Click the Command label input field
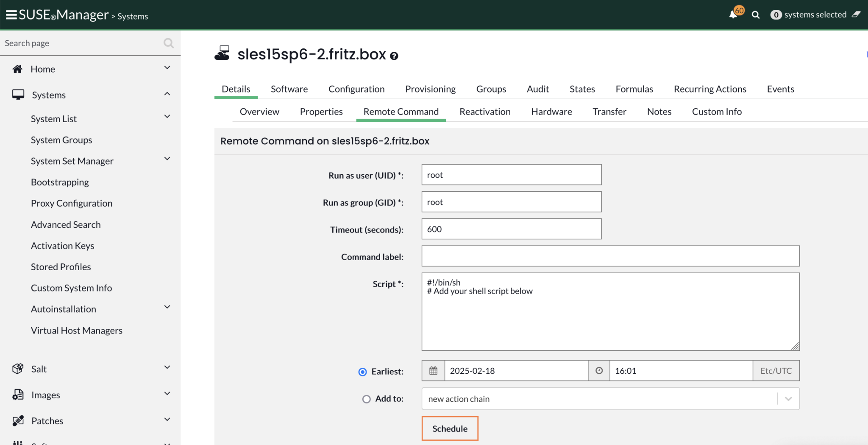The width and height of the screenshot is (868, 445). click(610, 256)
